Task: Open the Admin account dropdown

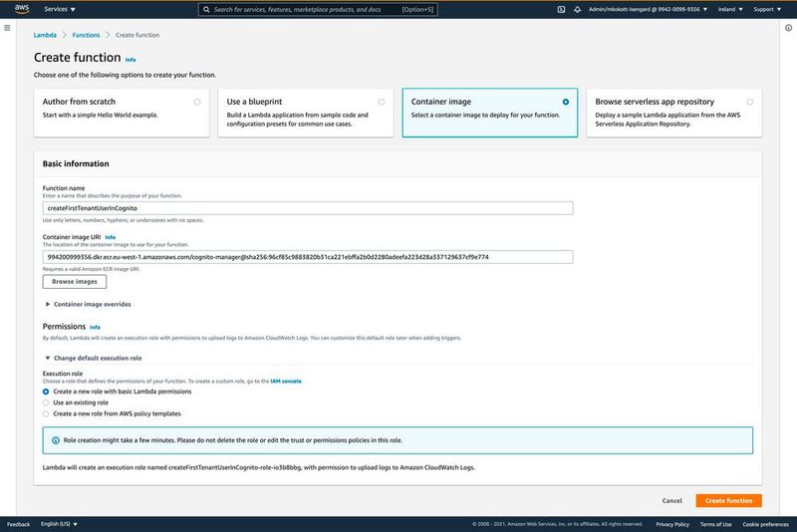Action: (648, 9)
